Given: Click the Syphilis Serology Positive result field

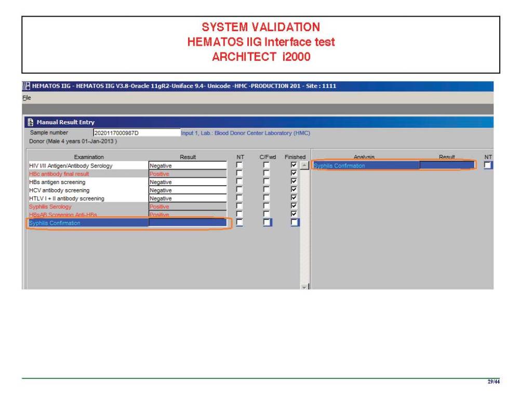Looking at the screenshot, I should click(188, 207).
